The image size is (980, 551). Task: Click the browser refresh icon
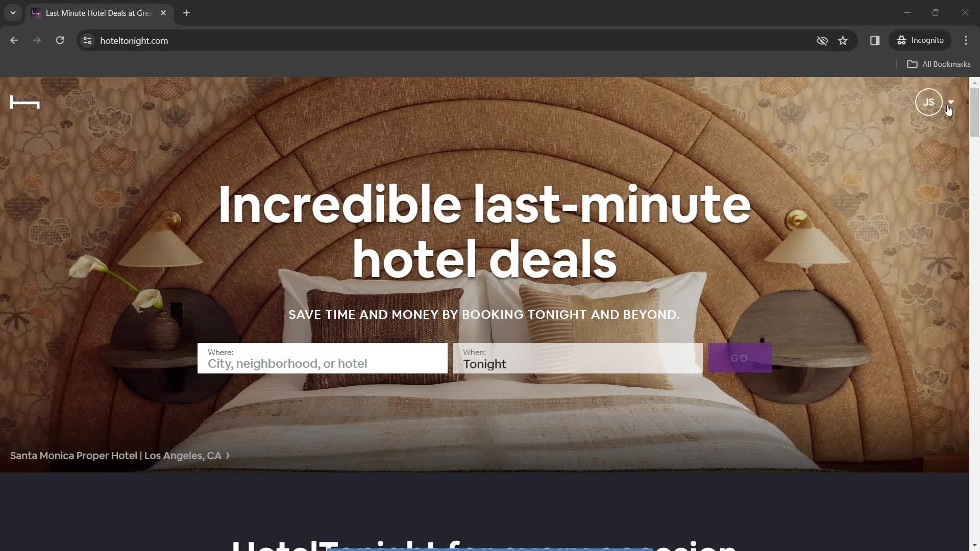click(x=61, y=40)
